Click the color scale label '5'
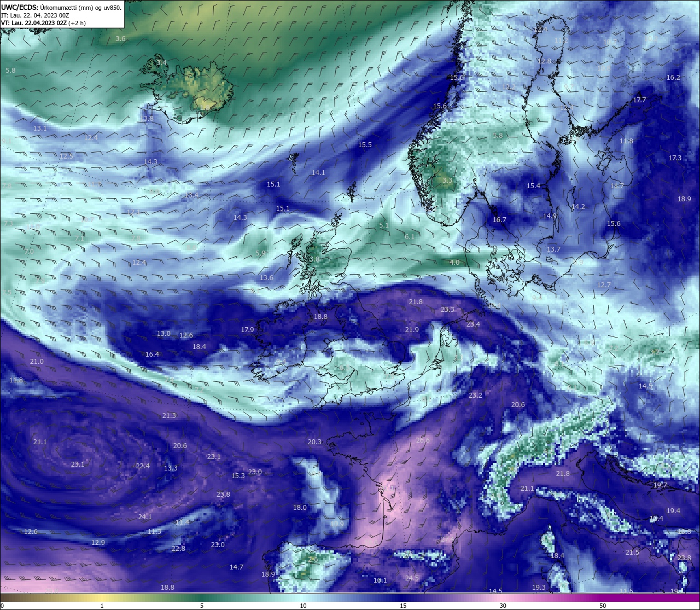The width and height of the screenshot is (700, 610). [202, 606]
